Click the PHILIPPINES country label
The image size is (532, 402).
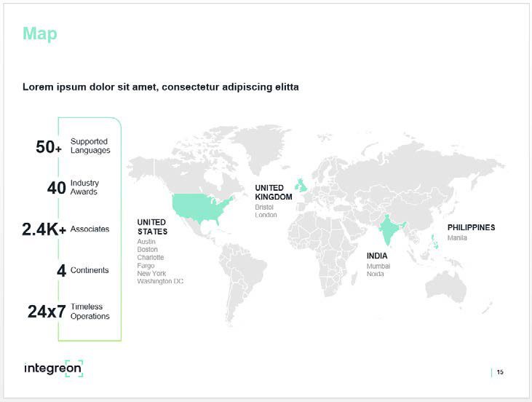(471, 227)
